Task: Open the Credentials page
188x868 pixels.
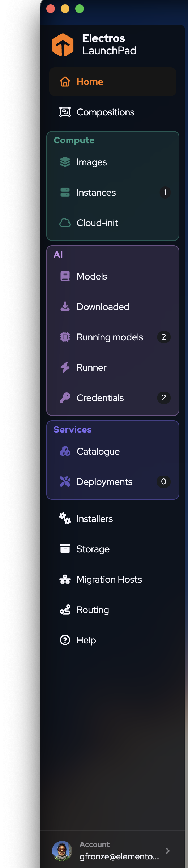Action: (x=113, y=398)
